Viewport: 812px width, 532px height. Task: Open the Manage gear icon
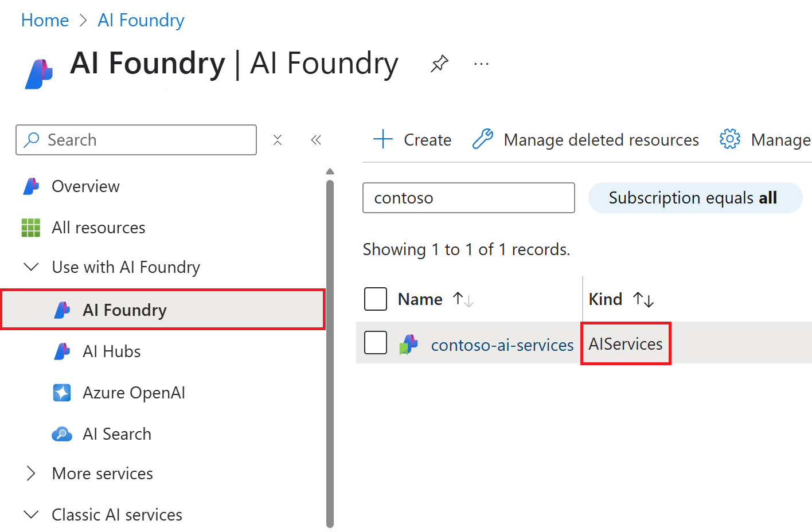tap(729, 139)
